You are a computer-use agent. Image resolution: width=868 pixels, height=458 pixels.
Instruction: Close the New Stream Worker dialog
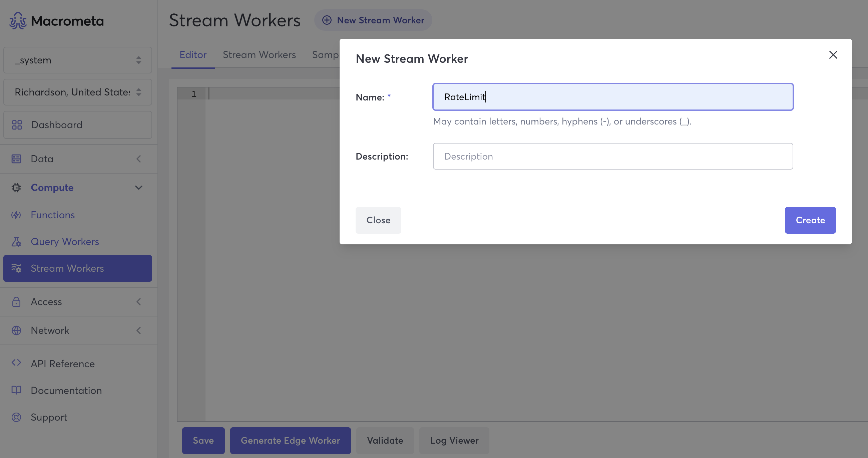click(833, 55)
